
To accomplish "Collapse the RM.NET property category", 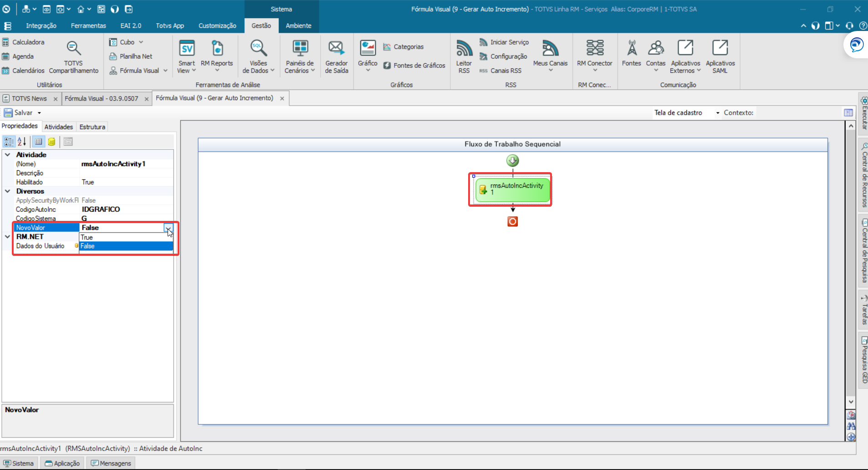I will 7,237.
